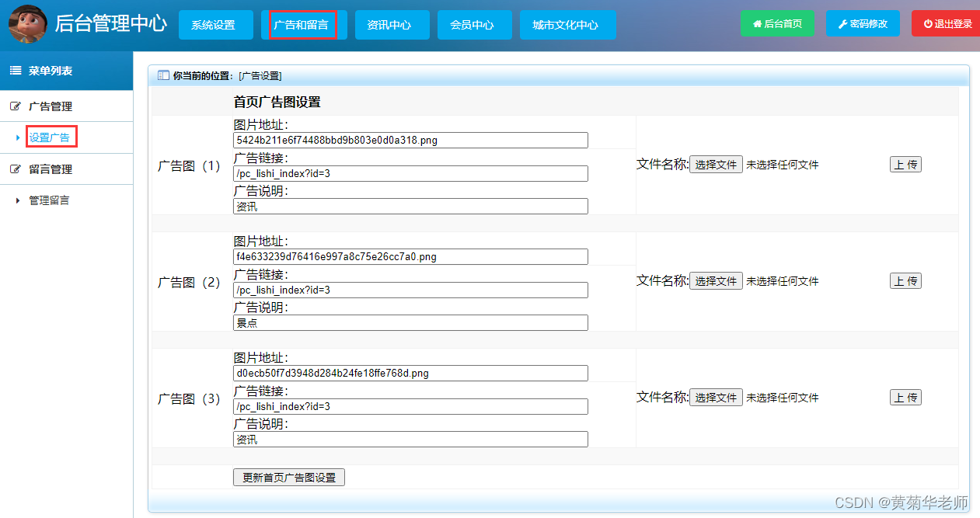
Task: Click the 广告链接 input of 广告图 (3)
Action: (410, 406)
